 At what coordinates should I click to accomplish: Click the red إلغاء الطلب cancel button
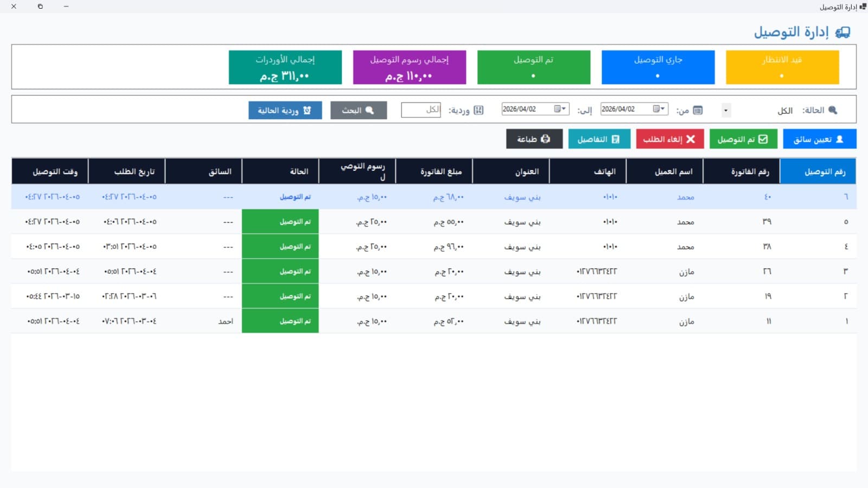point(670,139)
